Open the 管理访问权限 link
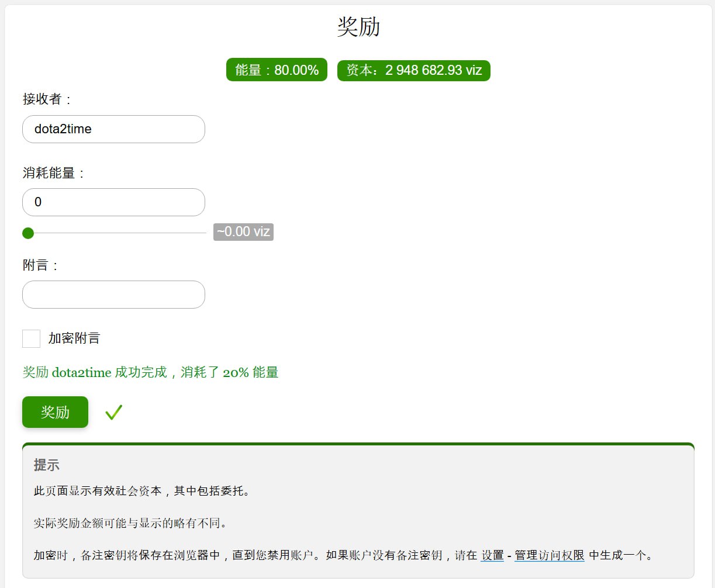The width and height of the screenshot is (715, 588). pos(549,555)
